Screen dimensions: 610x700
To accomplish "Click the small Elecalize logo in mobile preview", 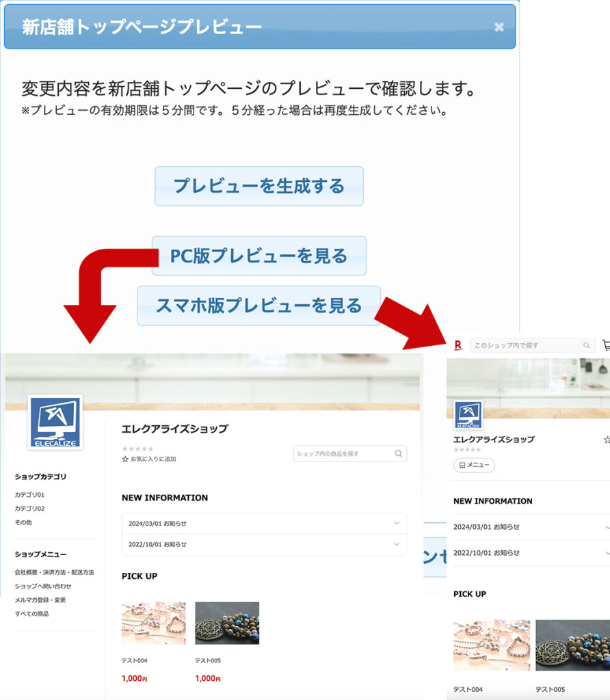I will pos(468,415).
